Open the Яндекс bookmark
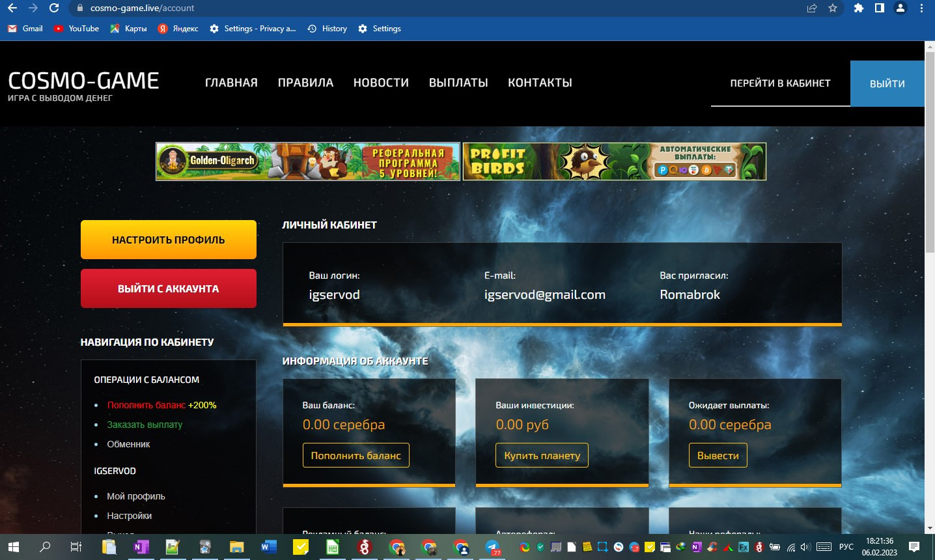The height and width of the screenshot is (560, 935). [x=178, y=29]
